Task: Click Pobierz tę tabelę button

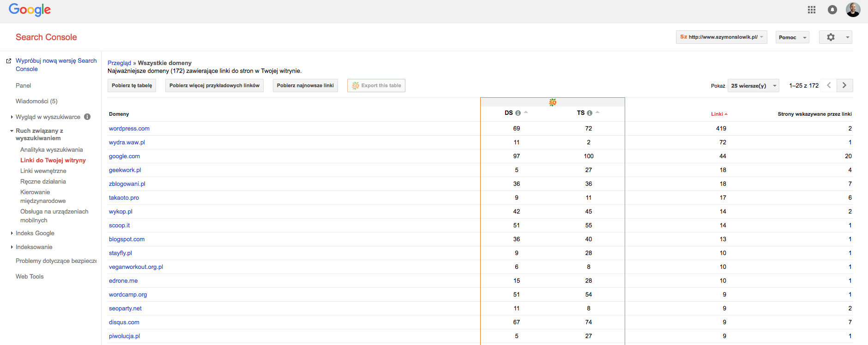Action: pos(132,85)
